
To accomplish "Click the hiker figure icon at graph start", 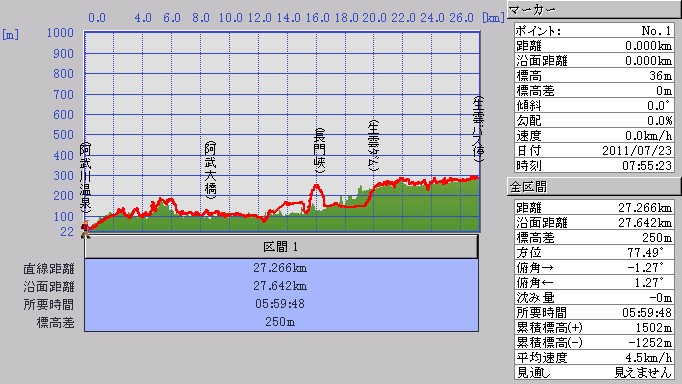I will 86,229.
